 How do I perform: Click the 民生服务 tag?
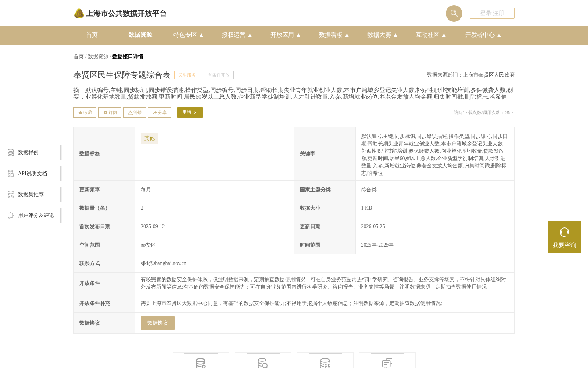[x=187, y=75]
